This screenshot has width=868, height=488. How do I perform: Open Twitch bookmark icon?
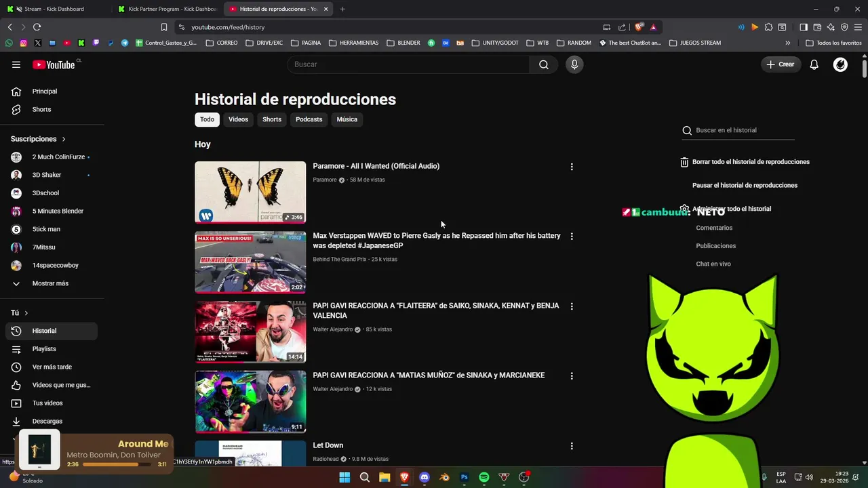(96, 43)
